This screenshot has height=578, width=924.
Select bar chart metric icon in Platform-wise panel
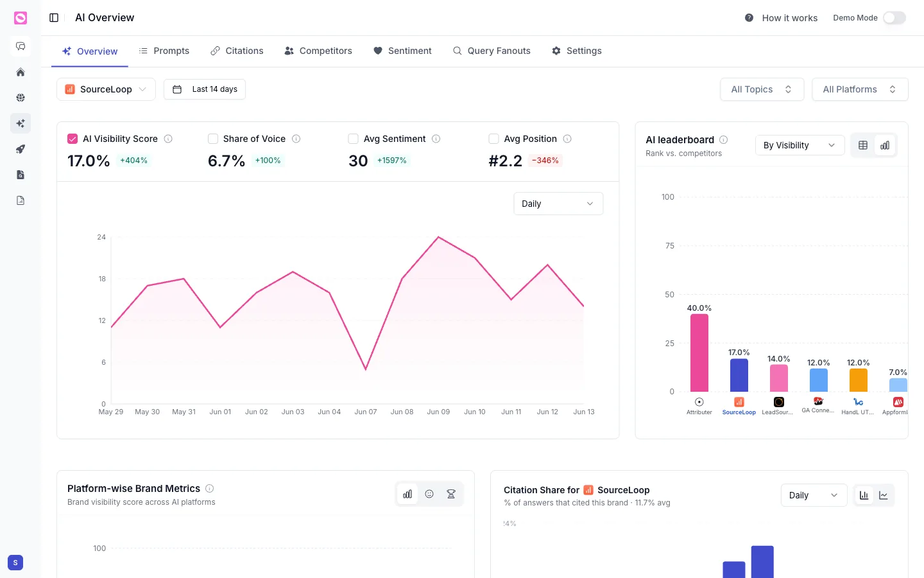click(407, 494)
